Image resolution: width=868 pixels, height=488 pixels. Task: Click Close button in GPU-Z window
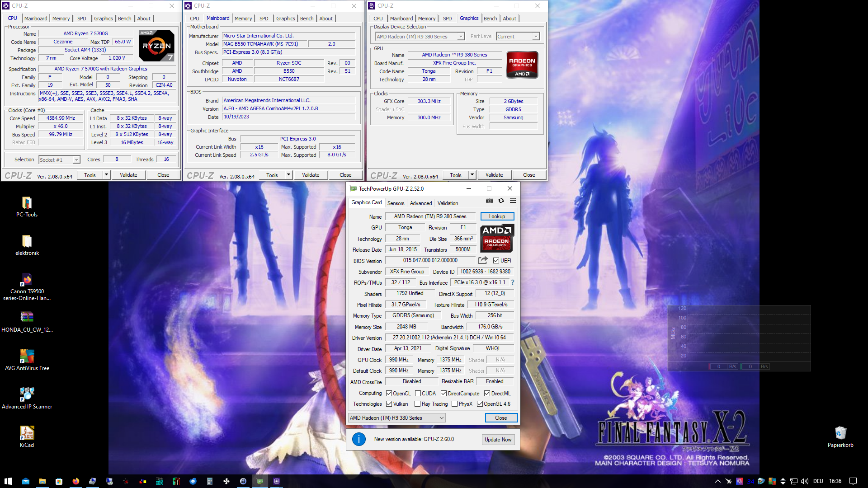pos(501,418)
